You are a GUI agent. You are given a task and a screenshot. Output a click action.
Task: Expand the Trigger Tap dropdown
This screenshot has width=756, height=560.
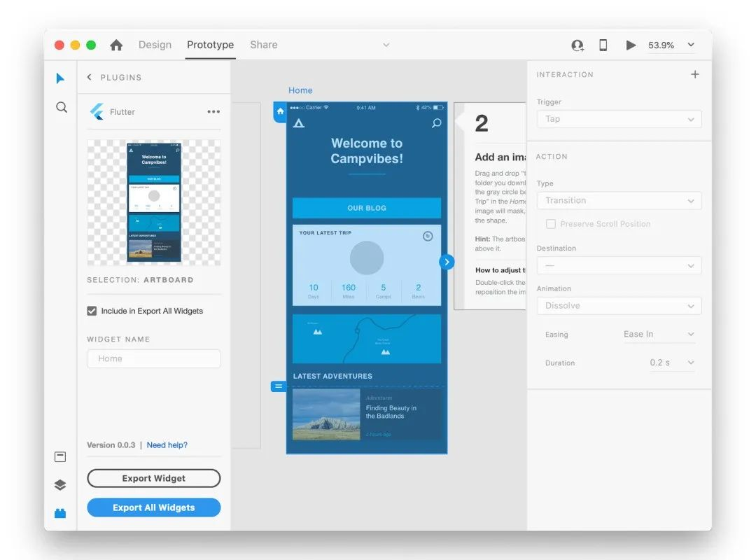coord(619,119)
